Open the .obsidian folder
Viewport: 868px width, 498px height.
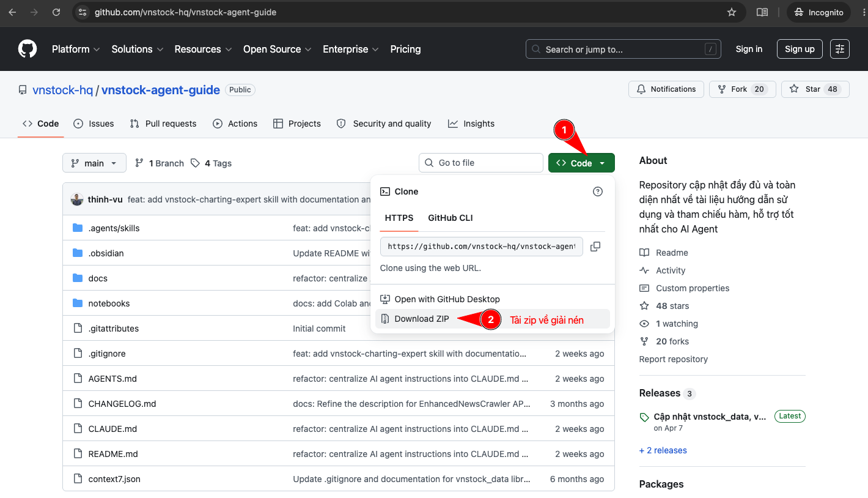(x=106, y=253)
